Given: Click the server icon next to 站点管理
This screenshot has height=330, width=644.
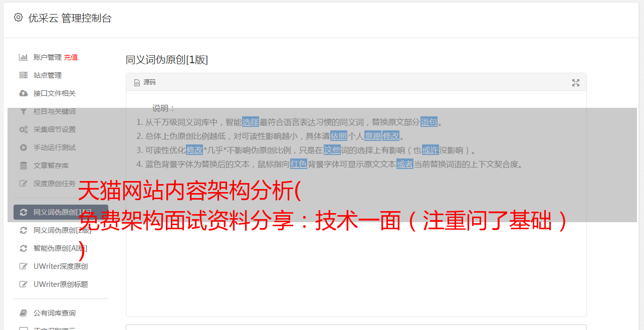Looking at the screenshot, I should (x=23, y=75).
